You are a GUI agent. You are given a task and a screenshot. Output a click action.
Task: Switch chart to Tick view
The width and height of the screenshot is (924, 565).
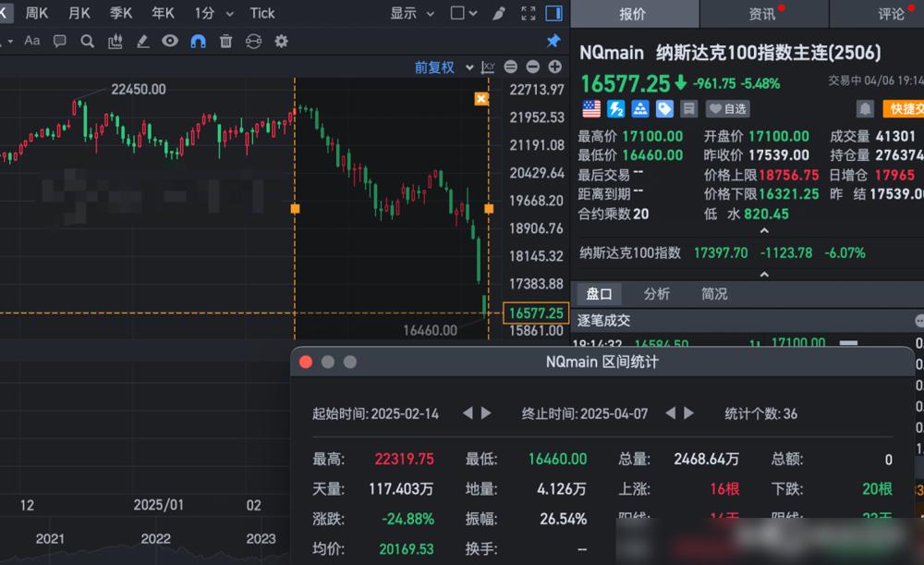pyautogui.click(x=262, y=13)
